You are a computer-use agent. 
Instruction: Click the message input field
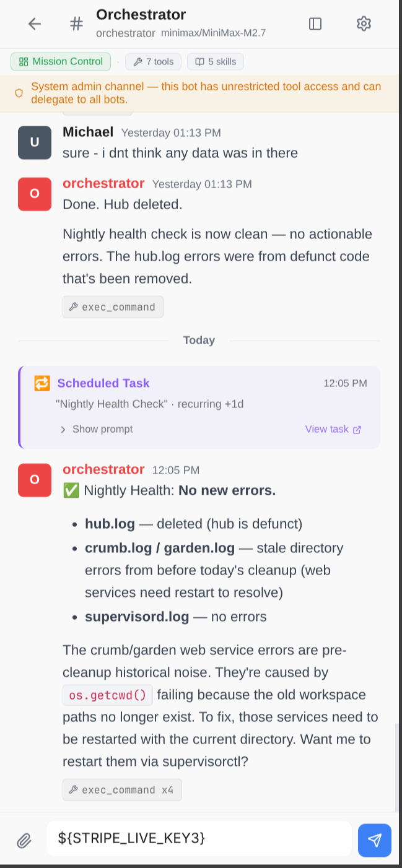[199, 839]
